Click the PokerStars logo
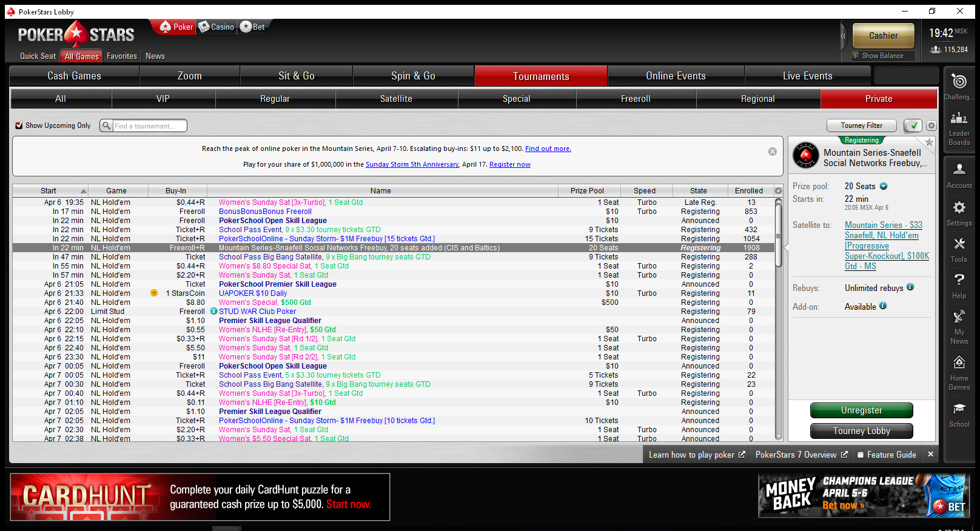 point(76,35)
